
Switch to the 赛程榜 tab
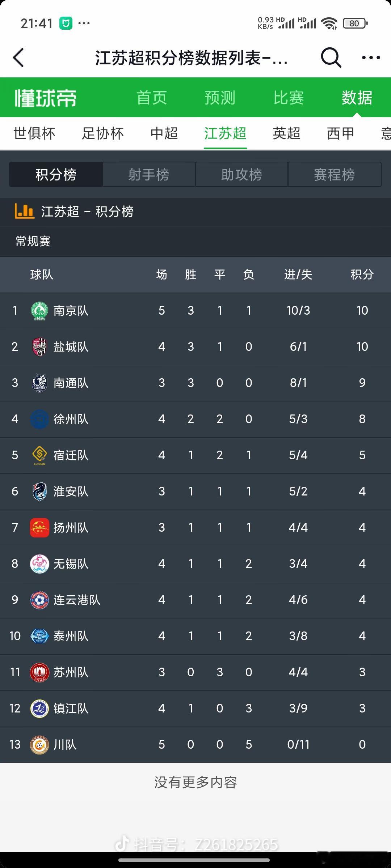335,174
